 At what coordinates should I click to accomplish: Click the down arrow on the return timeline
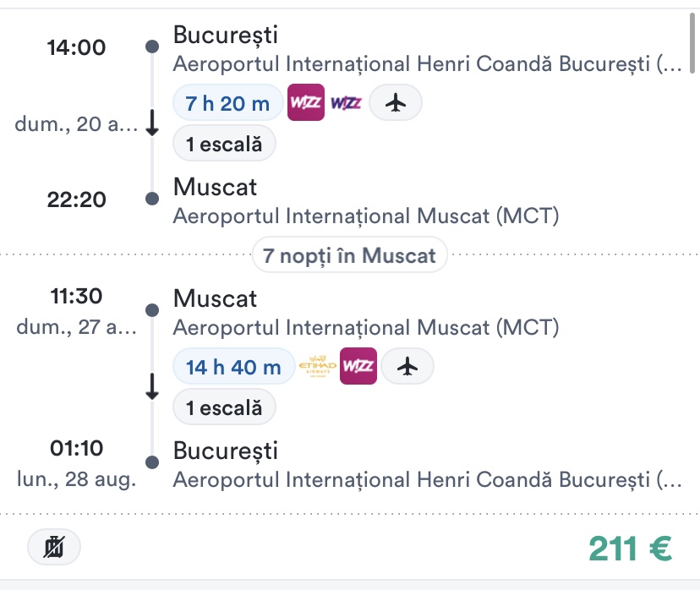(152, 388)
